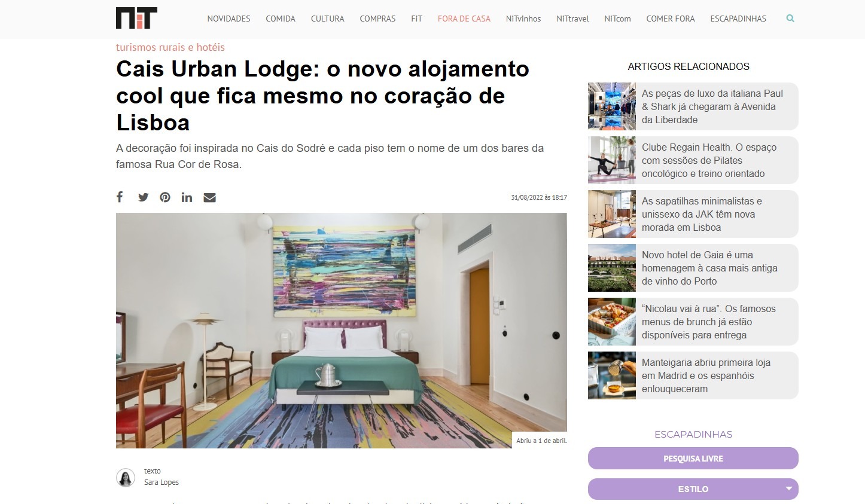The image size is (865, 504).
Task: Open Paul & Shark related article
Action: [x=693, y=106]
